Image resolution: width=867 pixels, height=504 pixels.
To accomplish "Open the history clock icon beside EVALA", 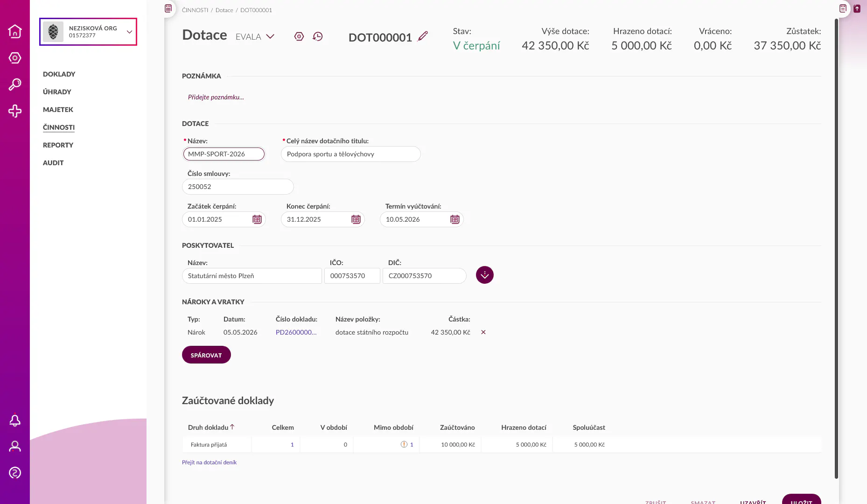I will pyautogui.click(x=318, y=36).
